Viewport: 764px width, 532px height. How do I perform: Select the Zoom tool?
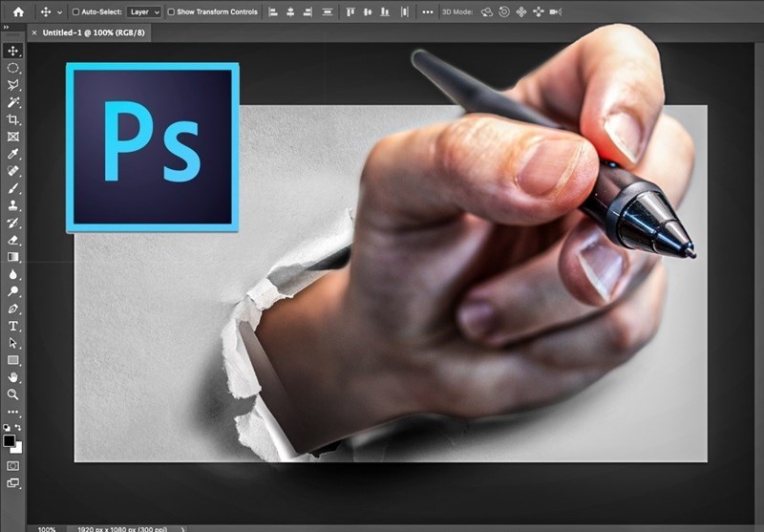[12, 394]
